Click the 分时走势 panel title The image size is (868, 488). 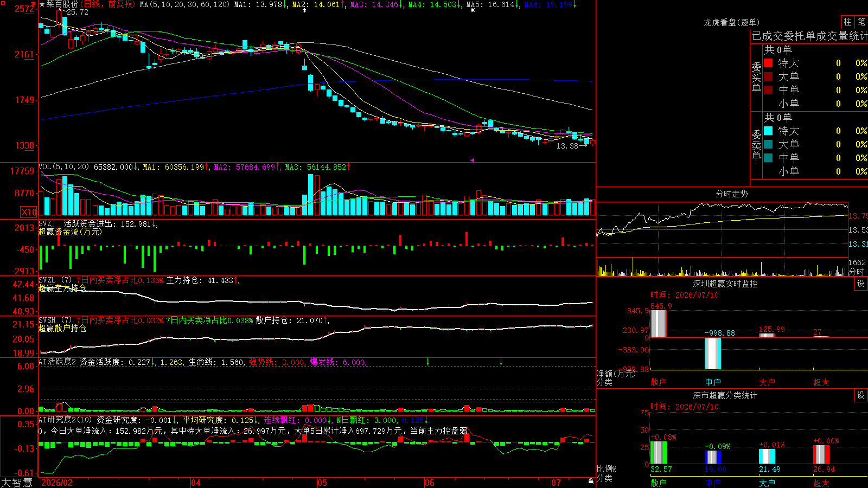732,194
